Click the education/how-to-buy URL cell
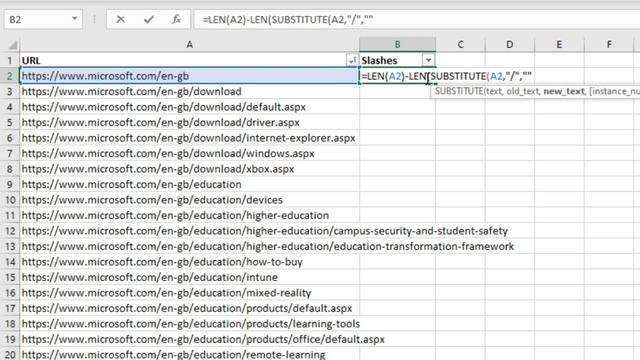Image resolution: width=640 pixels, height=360 pixels. 189,262
